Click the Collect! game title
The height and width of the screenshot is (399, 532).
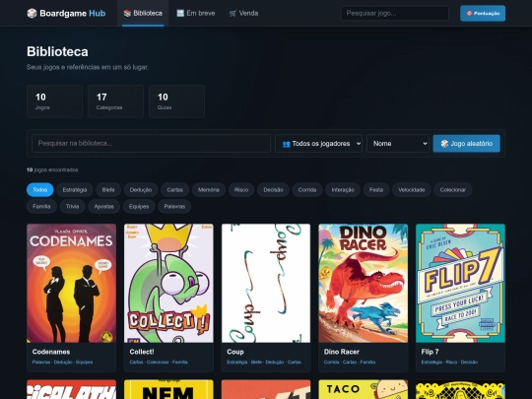142,352
